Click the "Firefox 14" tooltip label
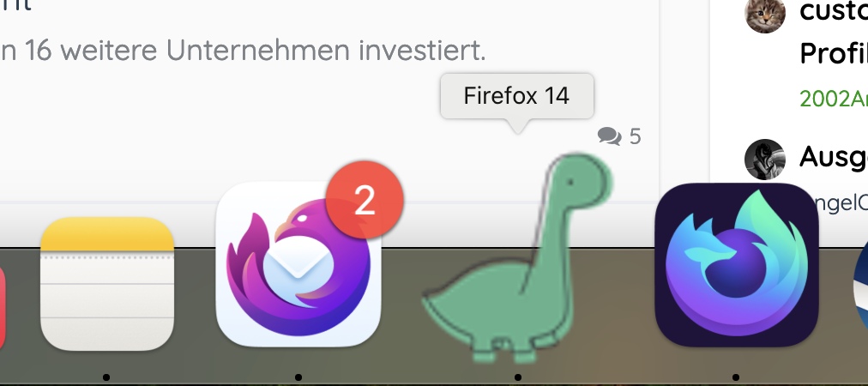Viewport: 868px width, 386px height. point(516,96)
